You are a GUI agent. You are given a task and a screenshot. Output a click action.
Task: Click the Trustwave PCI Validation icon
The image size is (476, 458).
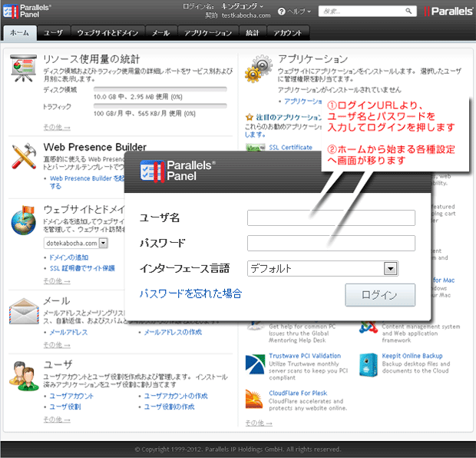255,363
